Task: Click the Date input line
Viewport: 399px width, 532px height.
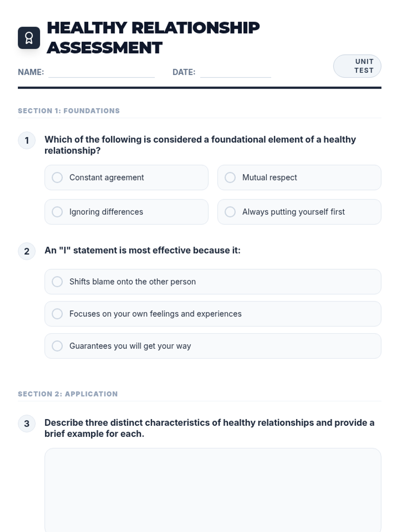Action: coord(235,72)
